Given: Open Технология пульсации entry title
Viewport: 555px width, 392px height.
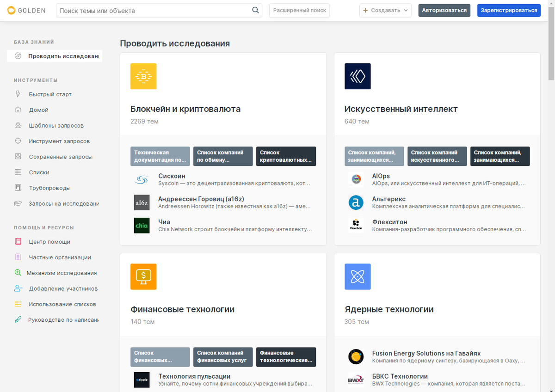Looking at the screenshot, I should [194, 376].
